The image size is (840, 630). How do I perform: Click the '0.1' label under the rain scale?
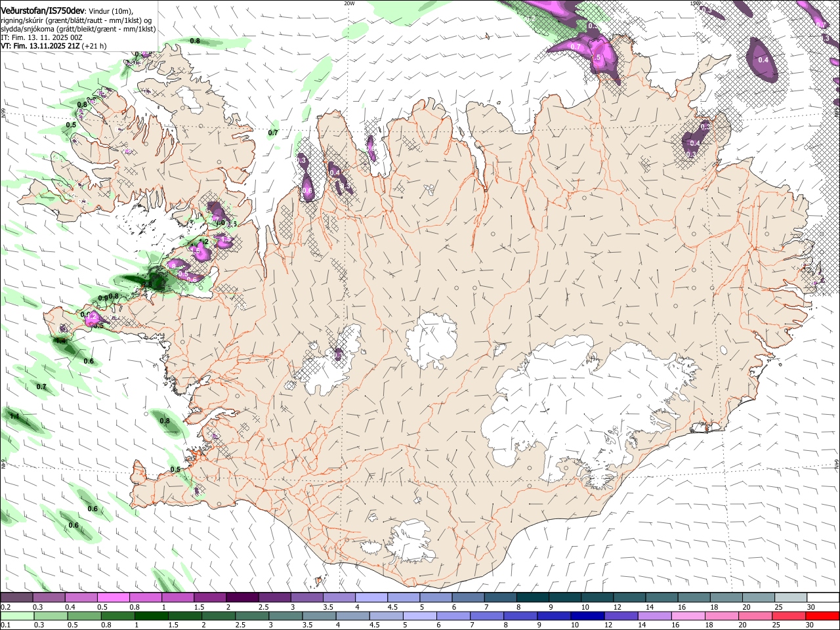pyautogui.click(x=5, y=625)
